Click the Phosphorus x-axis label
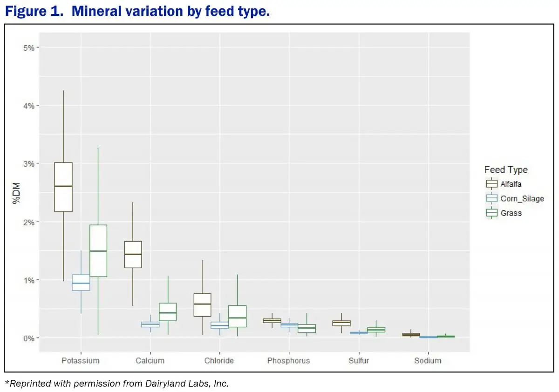Screen dimensions: 559x392 coord(289,361)
